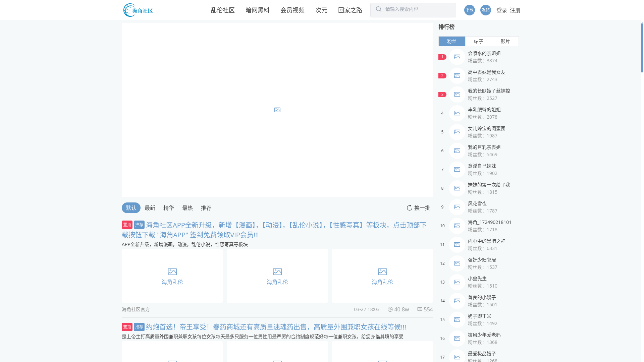Click the banner image placeholder

tap(277, 110)
